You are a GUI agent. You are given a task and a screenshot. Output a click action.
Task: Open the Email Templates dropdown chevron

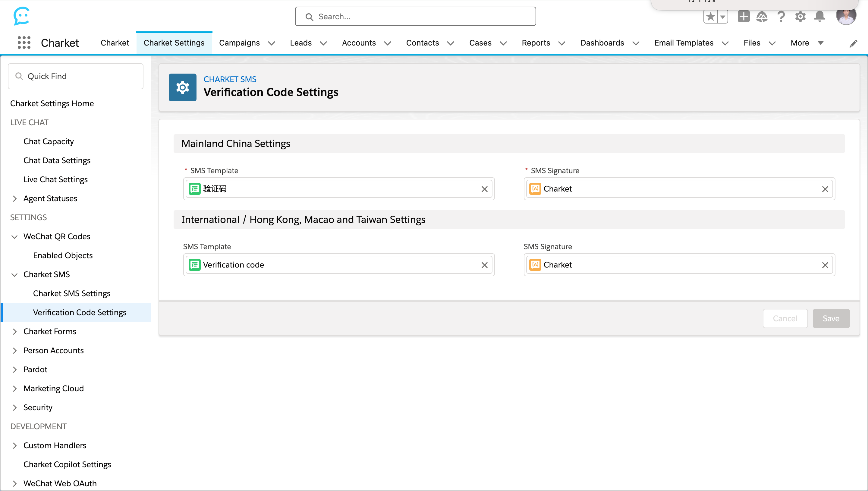tap(725, 43)
